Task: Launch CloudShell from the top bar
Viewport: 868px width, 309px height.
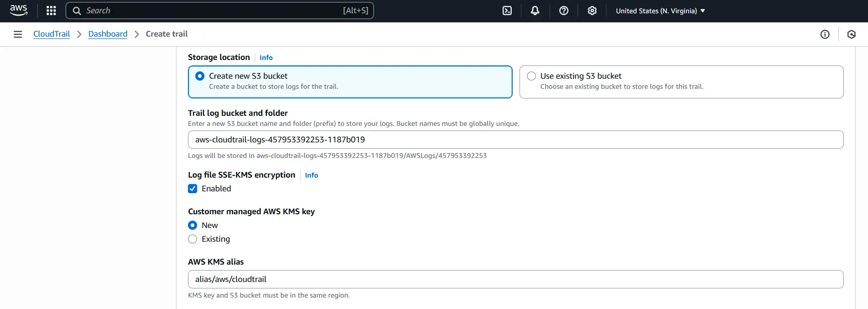Action: [507, 11]
